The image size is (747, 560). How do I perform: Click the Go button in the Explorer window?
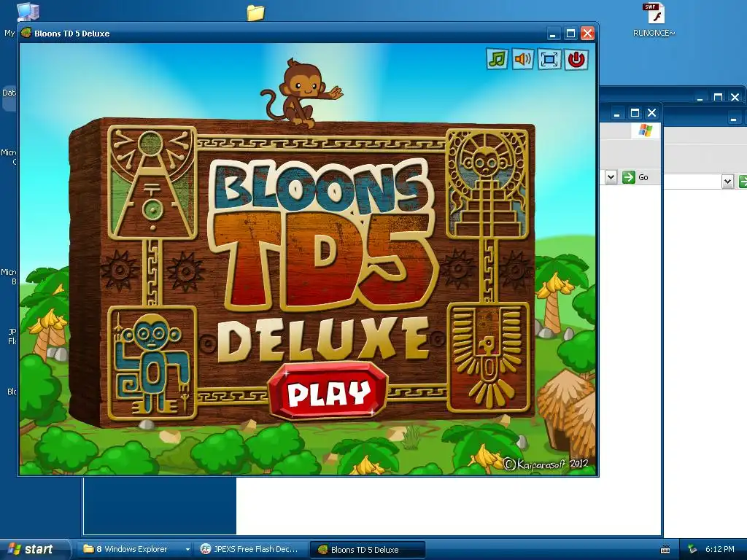point(636,178)
